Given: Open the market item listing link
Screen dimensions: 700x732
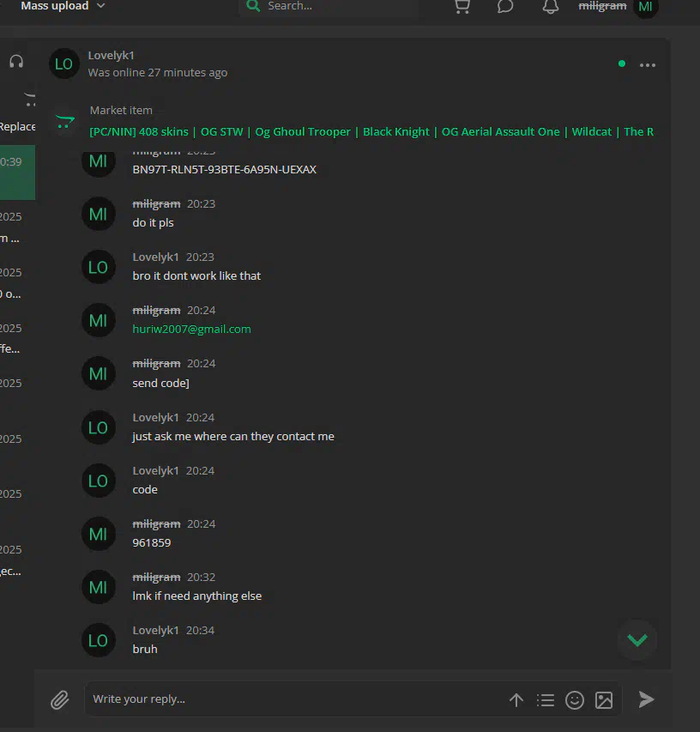Looking at the screenshot, I should pos(371,132).
